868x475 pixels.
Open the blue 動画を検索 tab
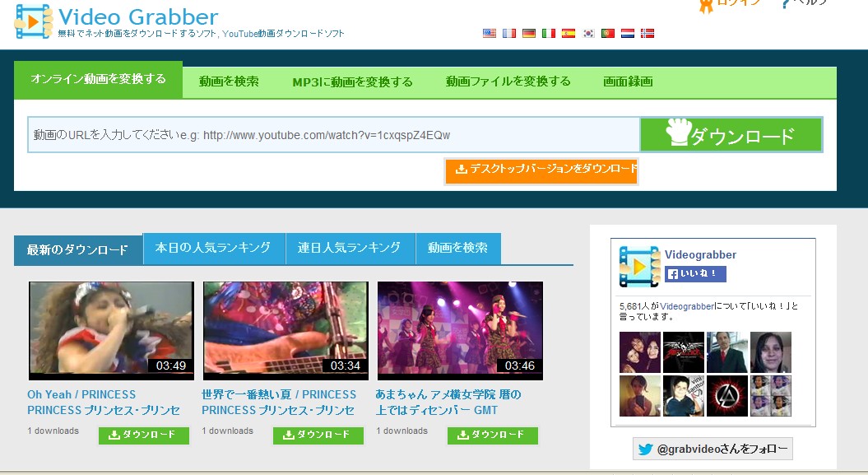(x=457, y=248)
